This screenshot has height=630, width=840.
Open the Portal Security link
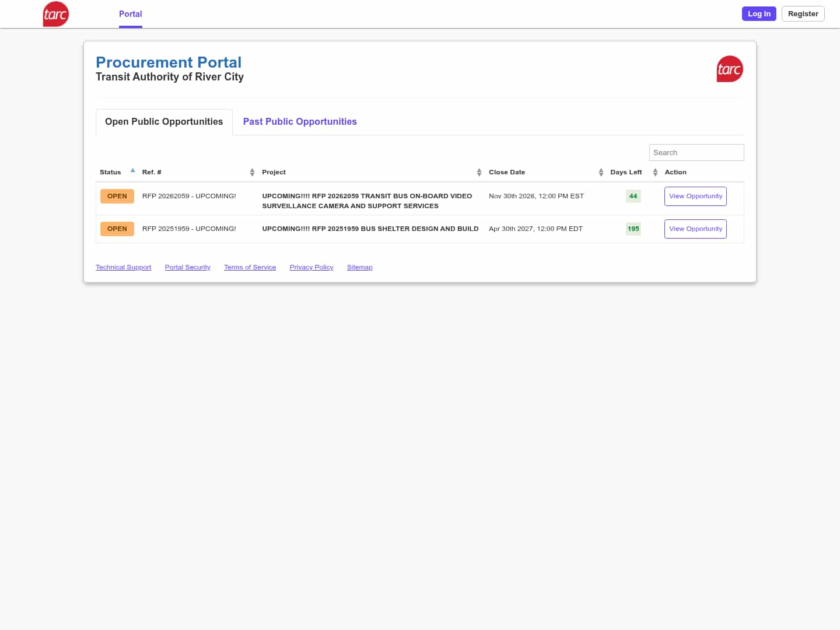(188, 267)
